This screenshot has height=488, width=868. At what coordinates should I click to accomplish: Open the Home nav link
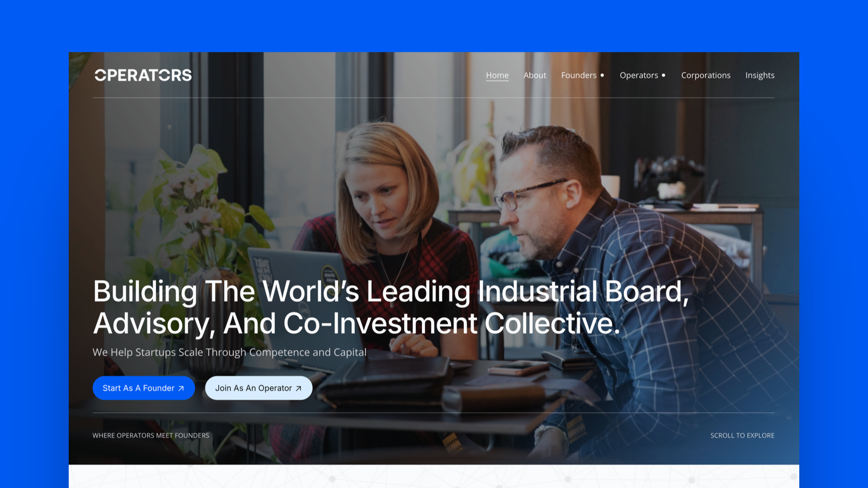497,75
